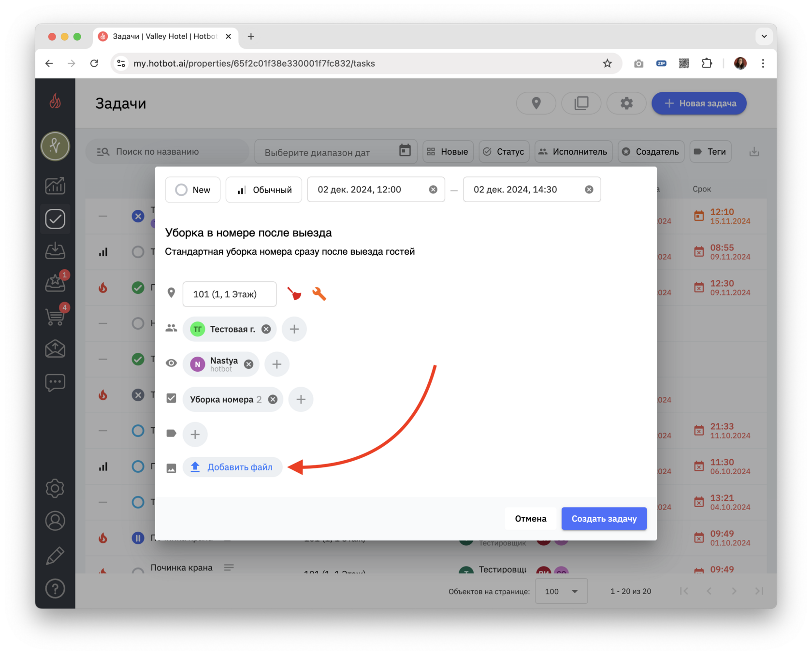Click the pencil edit icon in sidebar

click(x=55, y=555)
